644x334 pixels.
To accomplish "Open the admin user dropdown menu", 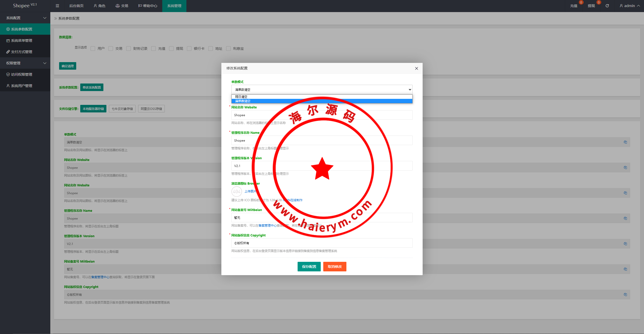I will coord(630,6).
